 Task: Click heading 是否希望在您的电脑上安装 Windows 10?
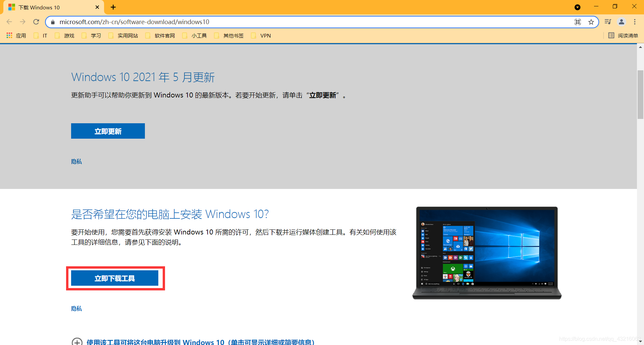170,214
